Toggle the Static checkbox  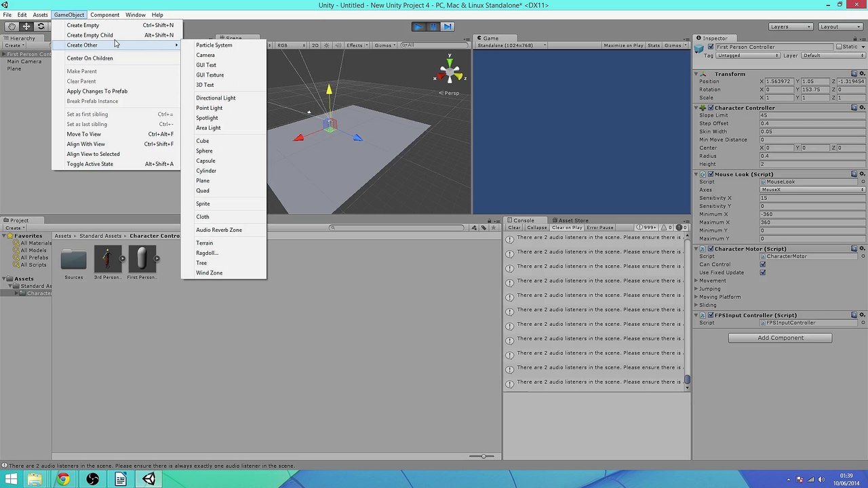[x=839, y=47]
